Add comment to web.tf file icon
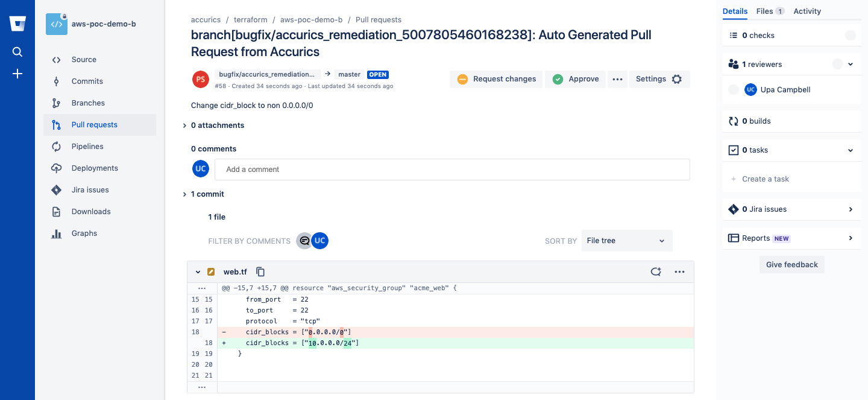 click(x=656, y=272)
